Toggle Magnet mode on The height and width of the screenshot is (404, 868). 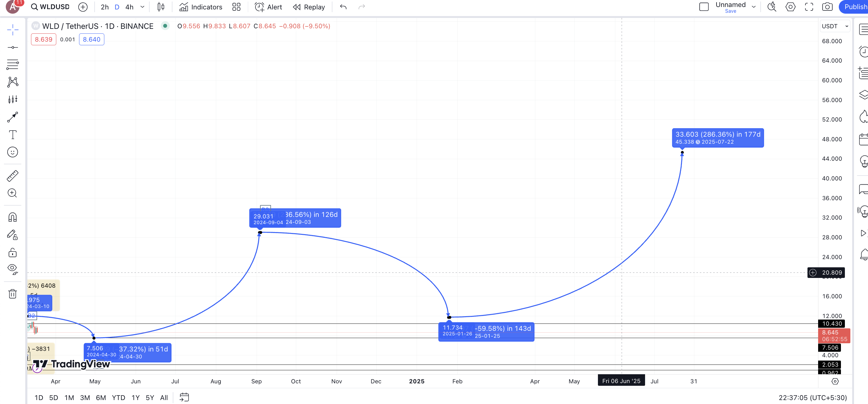tap(12, 217)
